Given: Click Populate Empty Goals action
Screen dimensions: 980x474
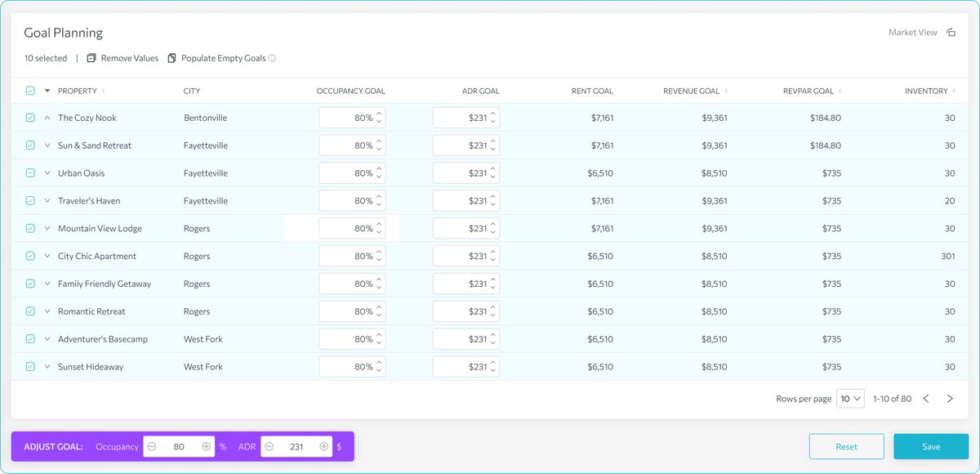Looking at the screenshot, I should (224, 58).
